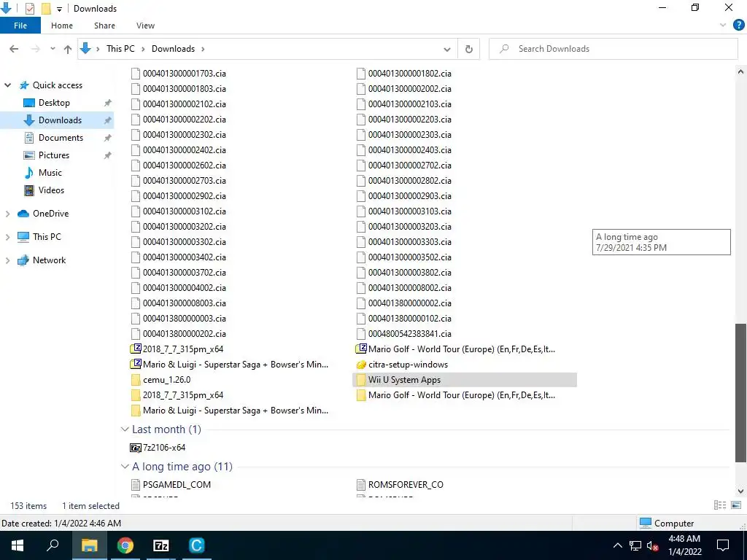Collapse the Last month group
This screenshot has width=747, height=560.
coord(125,429)
